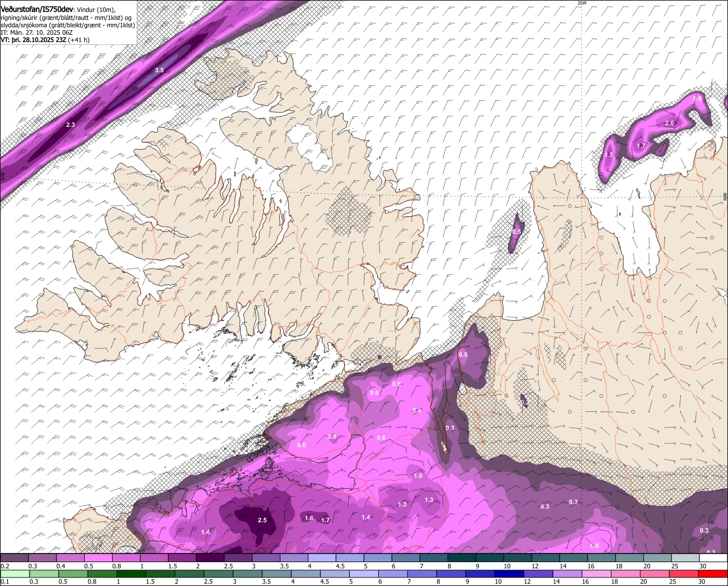Screen dimensions: 728x586
Task: Click the 1.0 value label on the map
Action: 418,476
